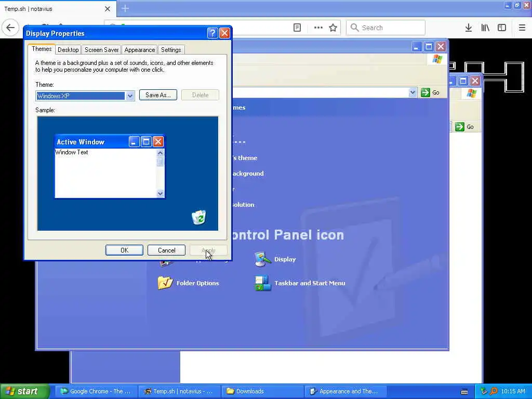This screenshot has width=532, height=399.
Task: Open the Display control panel icon
Action: [263, 260]
